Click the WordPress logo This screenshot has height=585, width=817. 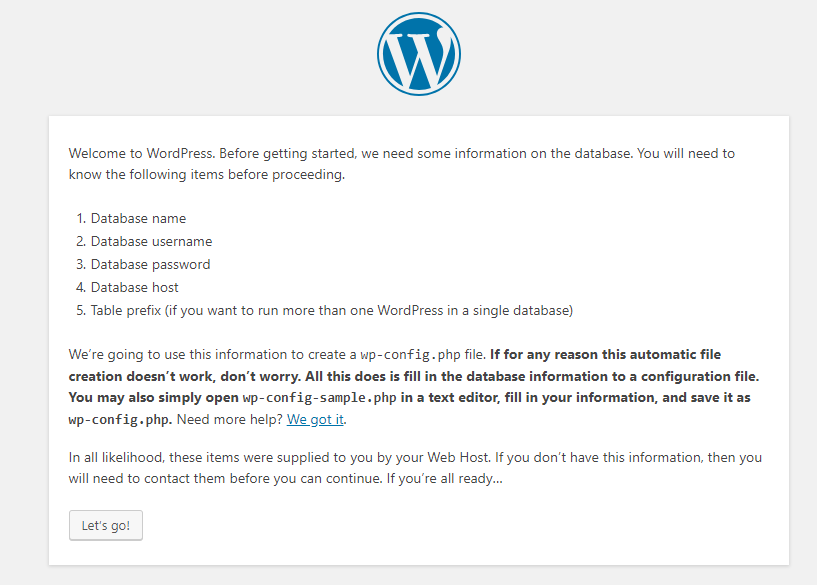(418, 55)
